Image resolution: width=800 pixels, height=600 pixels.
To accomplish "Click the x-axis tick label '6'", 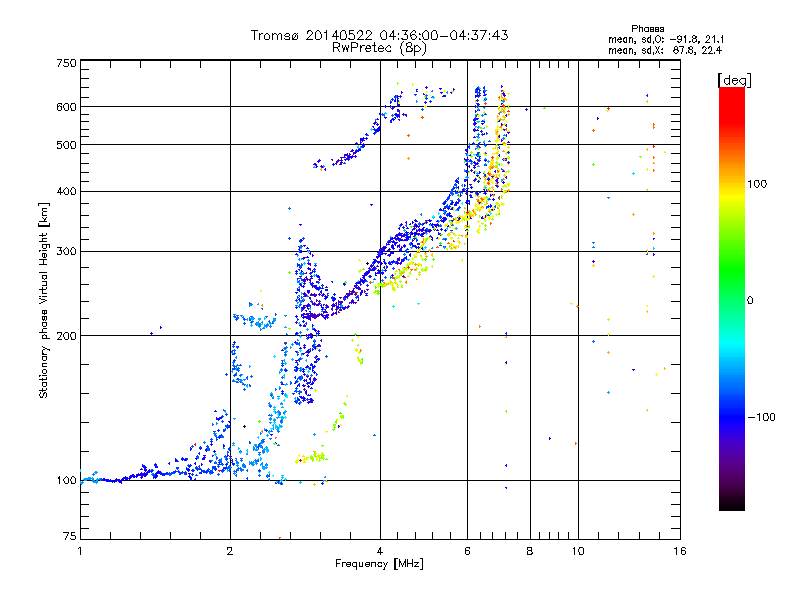I will pyautogui.click(x=467, y=551).
